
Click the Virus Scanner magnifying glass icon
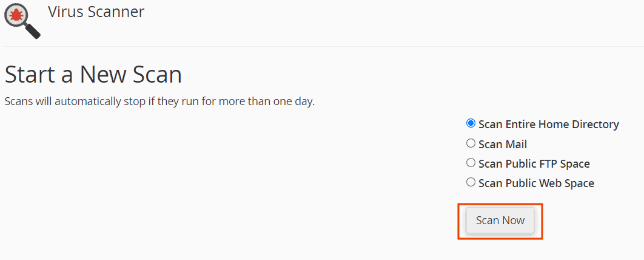point(22,19)
